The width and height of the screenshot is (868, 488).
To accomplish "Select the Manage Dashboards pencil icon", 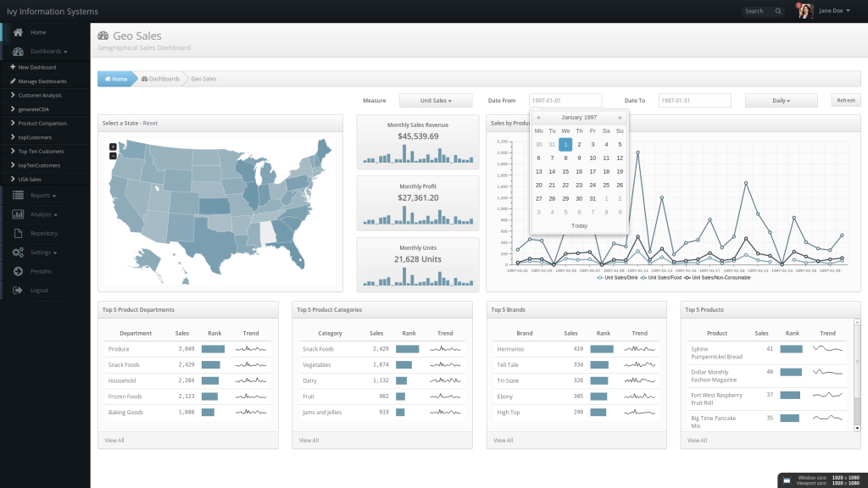I will pyautogui.click(x=15, y=81).
